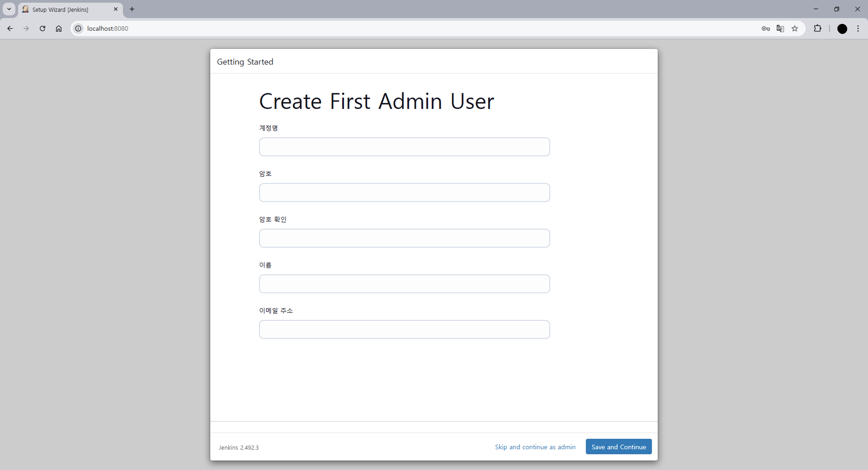Restore down the browser window

point(837,9)
